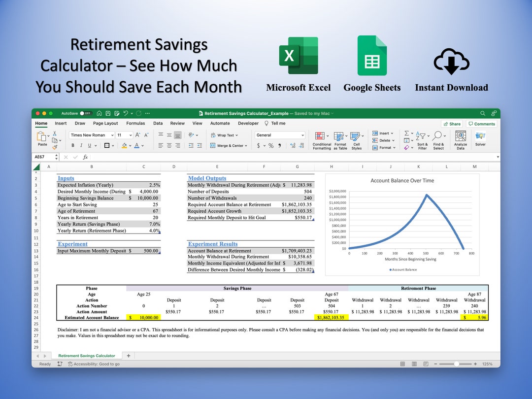Open the Developer ribbon tab
The image size is (532, 399).
pyautogui.click(x=248, y=123)
